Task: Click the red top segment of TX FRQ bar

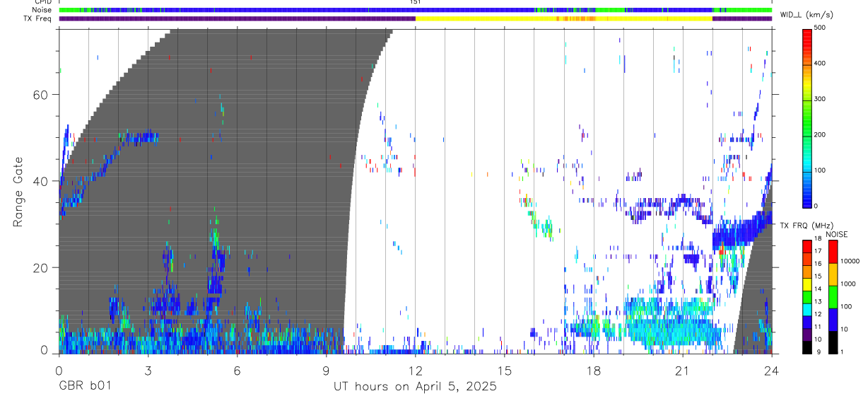Action: tap(807, 246)
